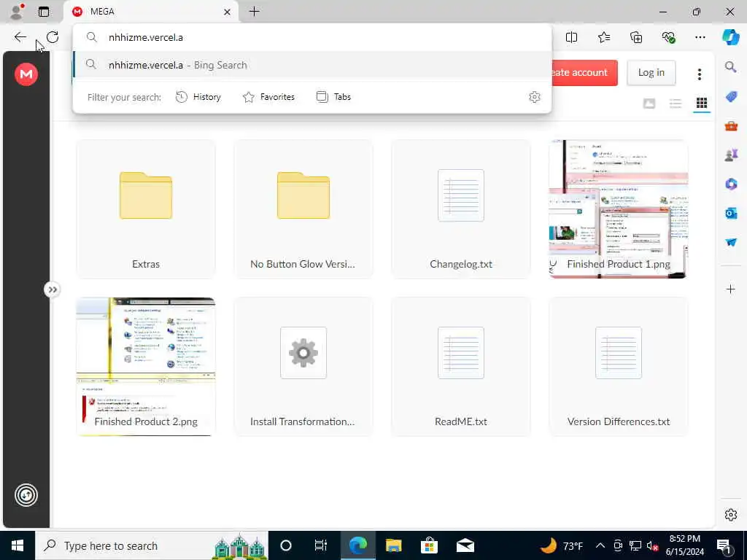747x560 pixels.
Task: Open Copilot in Edge sidebar
Action: pos(731,37)
